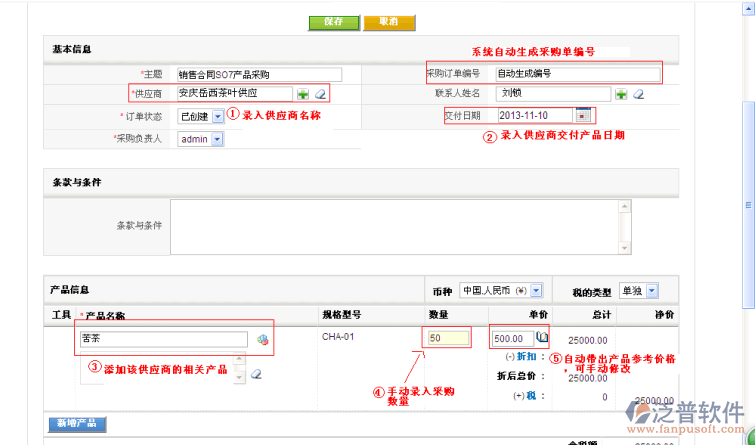Click the orange 取消 cancel button
This screenshot has width=755, height=445.
click(x=390, y=22)
